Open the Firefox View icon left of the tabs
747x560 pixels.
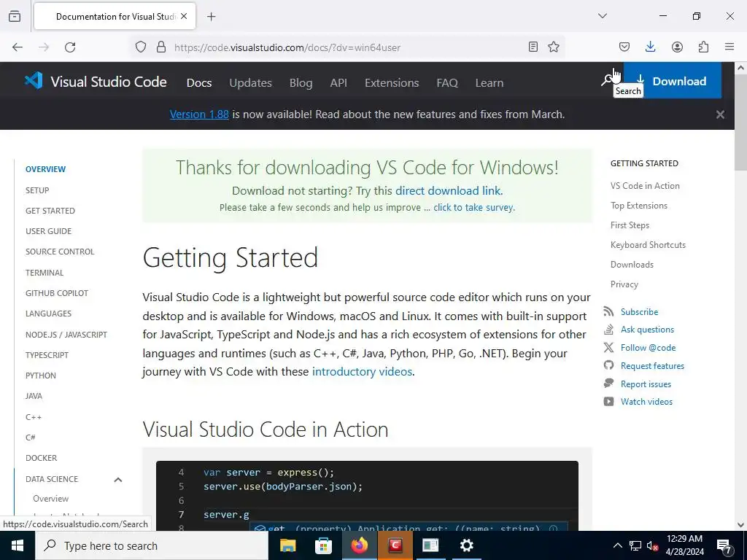click(x=15, y=16)
